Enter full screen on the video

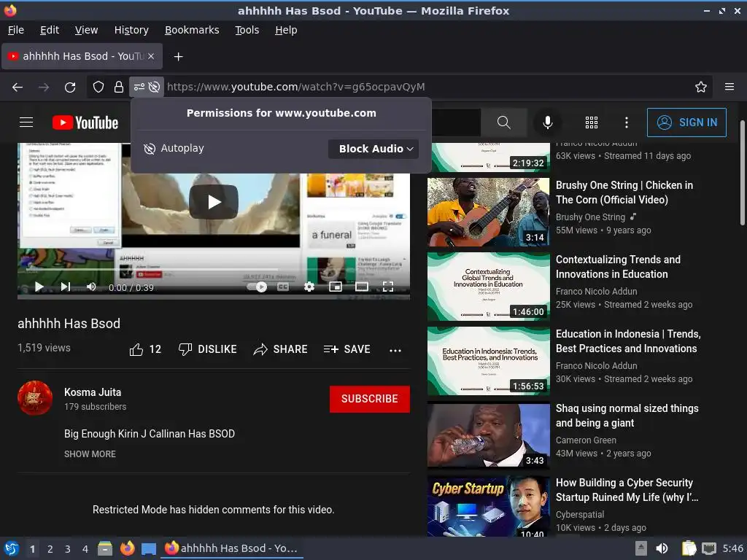[388, 287]
